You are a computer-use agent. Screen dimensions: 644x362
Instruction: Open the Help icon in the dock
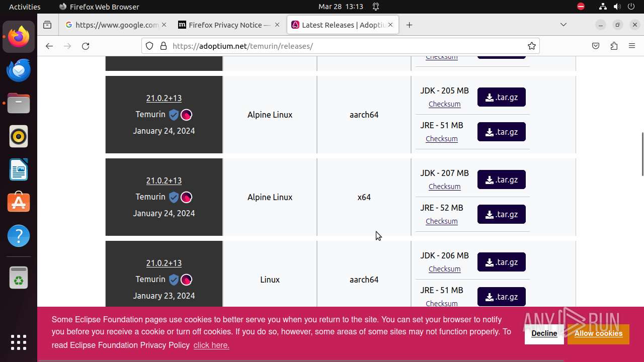tap(19, 236)
